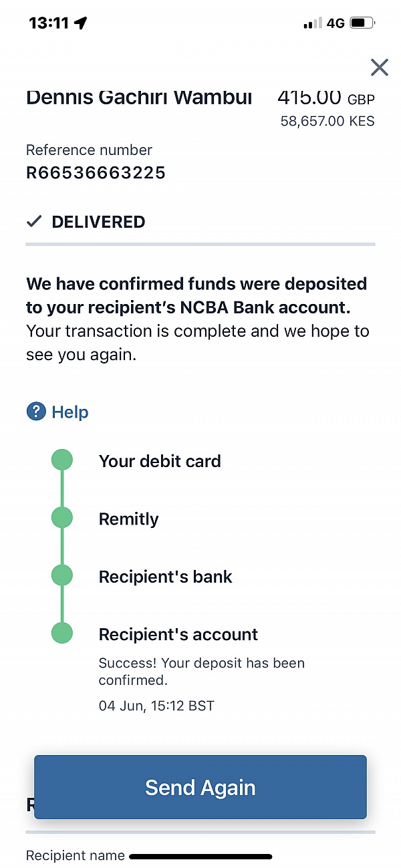Tap the Remitly step label
Screen dimensions: 401x868
click(x=129, y=519)
